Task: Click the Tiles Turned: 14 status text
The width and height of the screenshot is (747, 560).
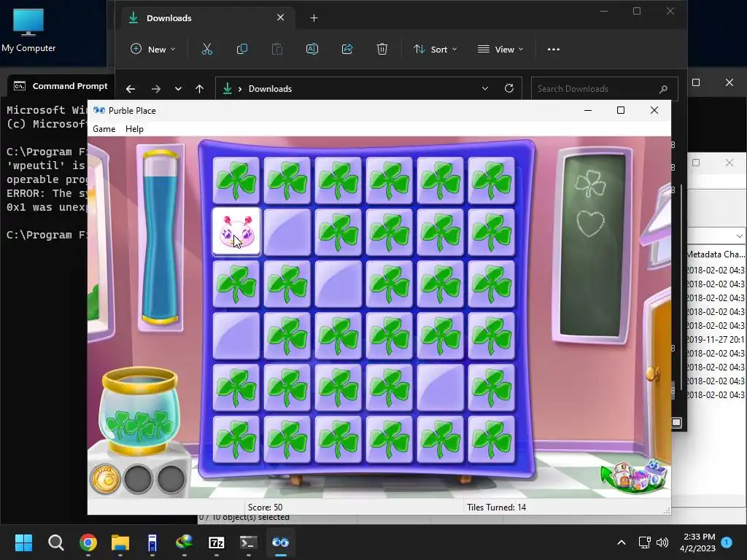Action: click(496, 507)
